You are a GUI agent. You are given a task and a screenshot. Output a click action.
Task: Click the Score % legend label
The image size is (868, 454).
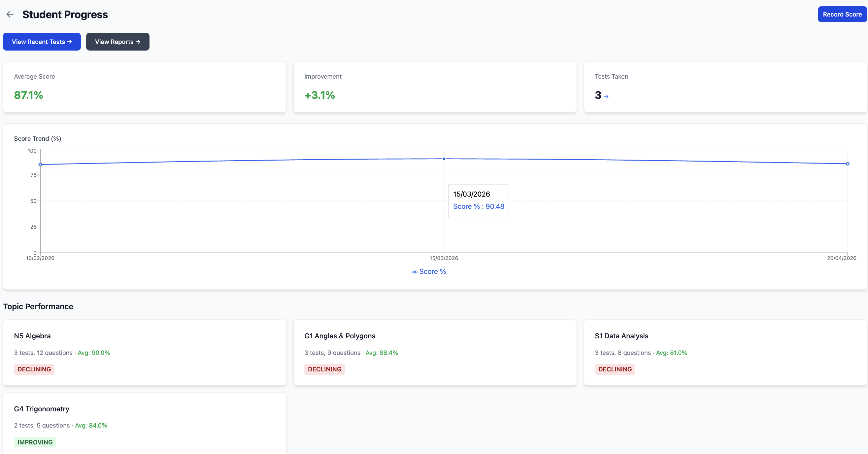tap(432, 272)
